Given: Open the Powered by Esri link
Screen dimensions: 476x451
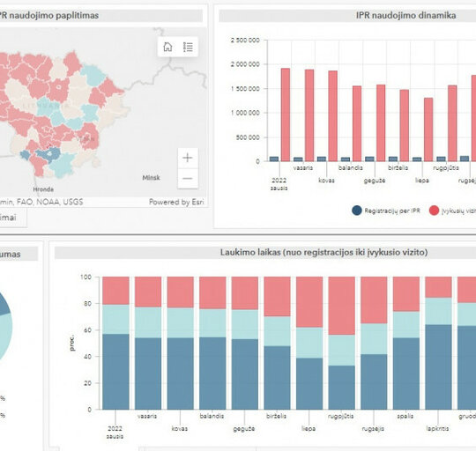Looking at the screenshot, I should tap(176, 202).
